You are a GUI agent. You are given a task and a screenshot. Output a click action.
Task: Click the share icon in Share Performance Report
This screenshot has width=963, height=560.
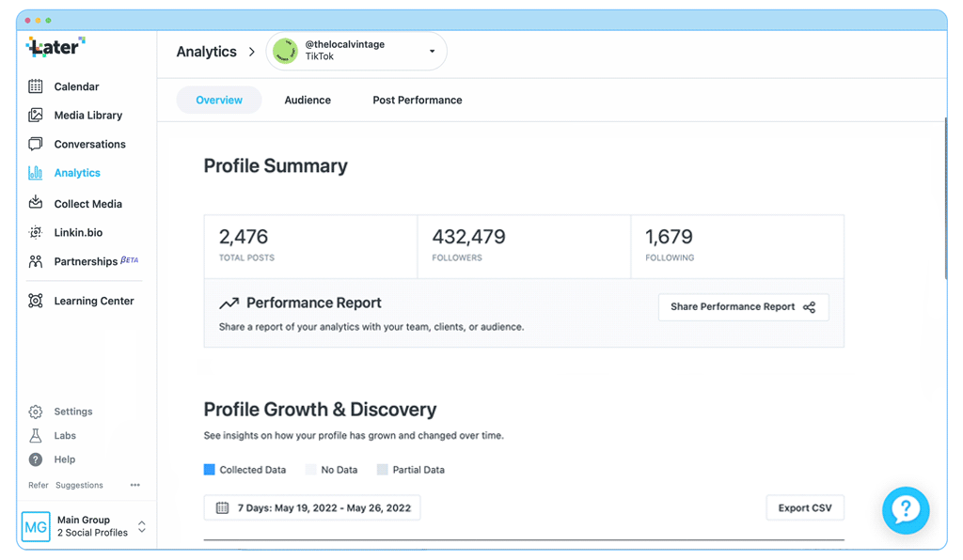(810, 307)
